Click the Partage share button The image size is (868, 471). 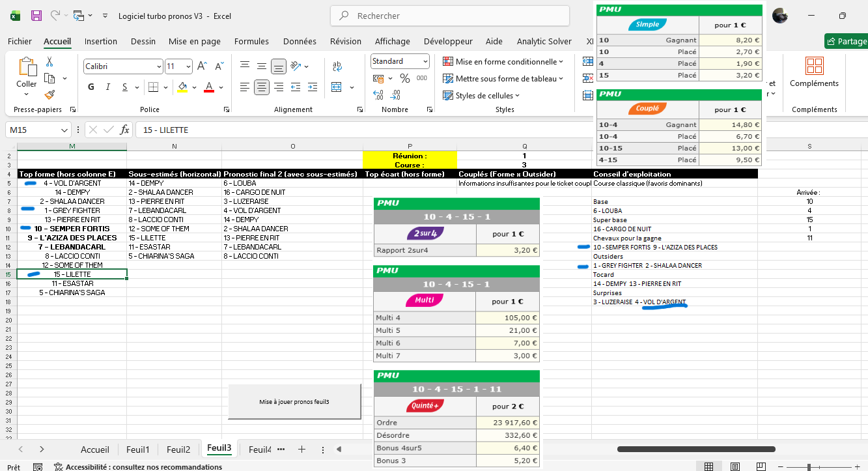[x=846, y=41]
